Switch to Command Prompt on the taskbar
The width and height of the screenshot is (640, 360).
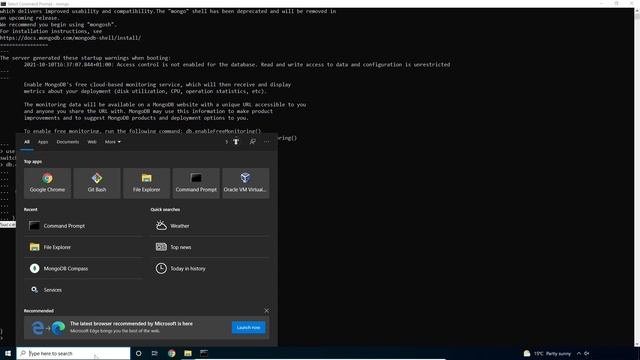point(204,353)
